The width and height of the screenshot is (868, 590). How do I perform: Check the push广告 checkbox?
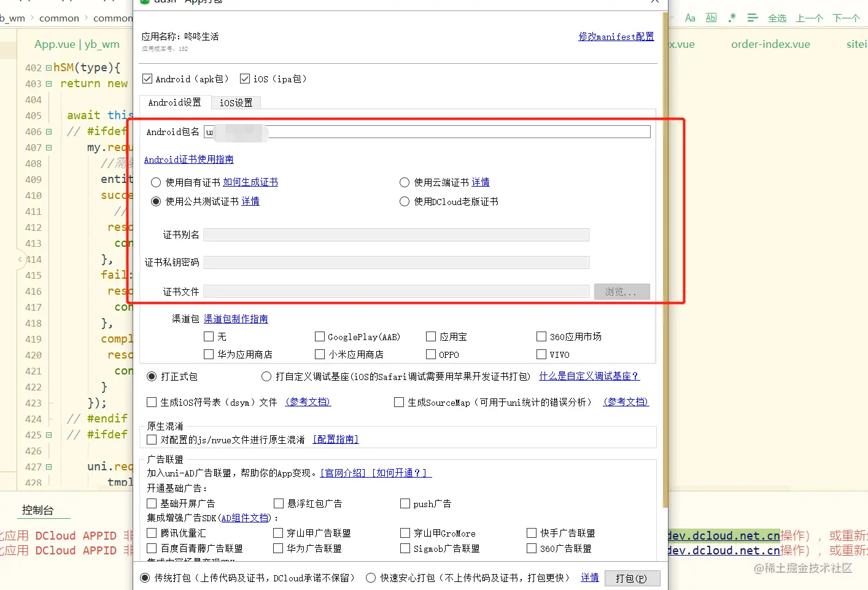[405, 503]
